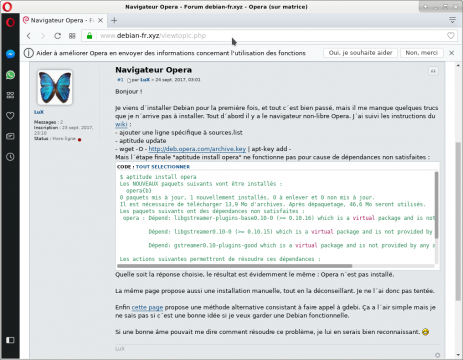Viewport: 463px width, 360px height.
Task: Click the page scrollbar down arrow
Action: (458, 355)
